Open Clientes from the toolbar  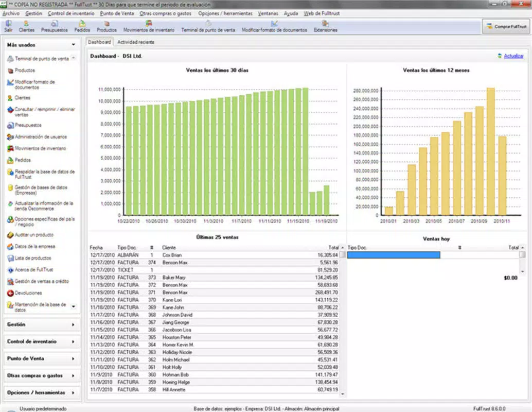point(26,26)
